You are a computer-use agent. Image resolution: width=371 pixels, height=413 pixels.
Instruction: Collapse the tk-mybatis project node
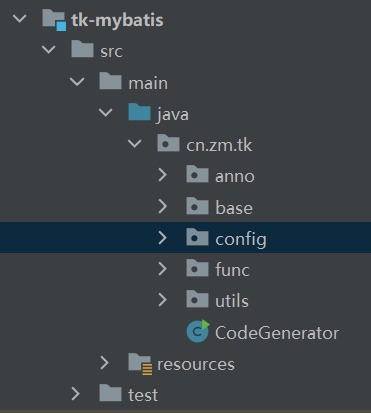(x=19, y=18)
